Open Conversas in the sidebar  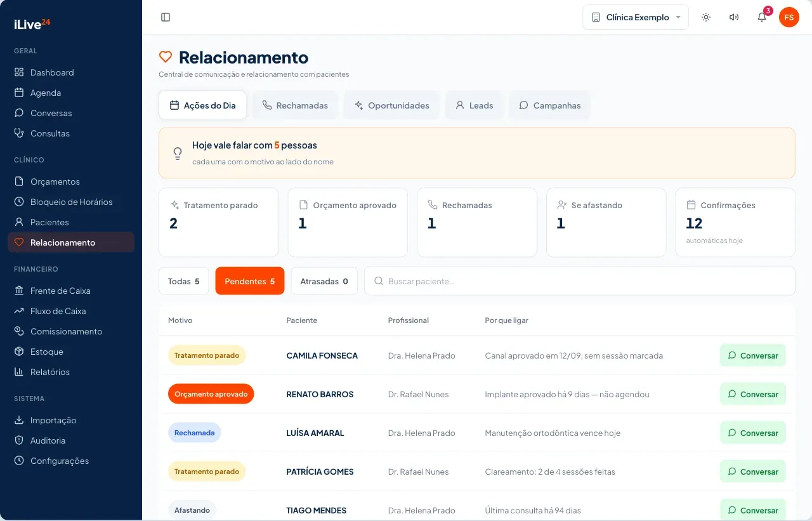(x=71, y=113)
